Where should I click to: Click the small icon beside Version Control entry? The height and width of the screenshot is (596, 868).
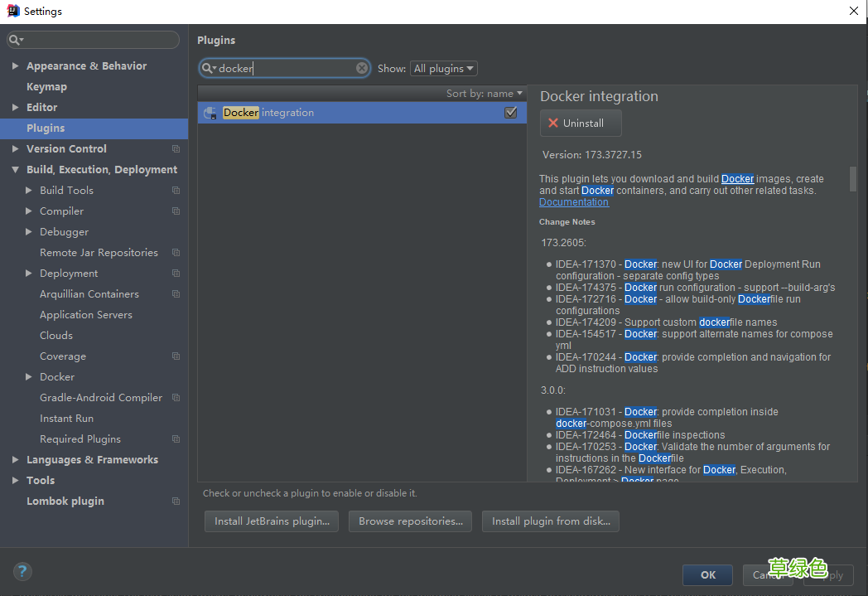pyautogui.click(x=175, y=148)
